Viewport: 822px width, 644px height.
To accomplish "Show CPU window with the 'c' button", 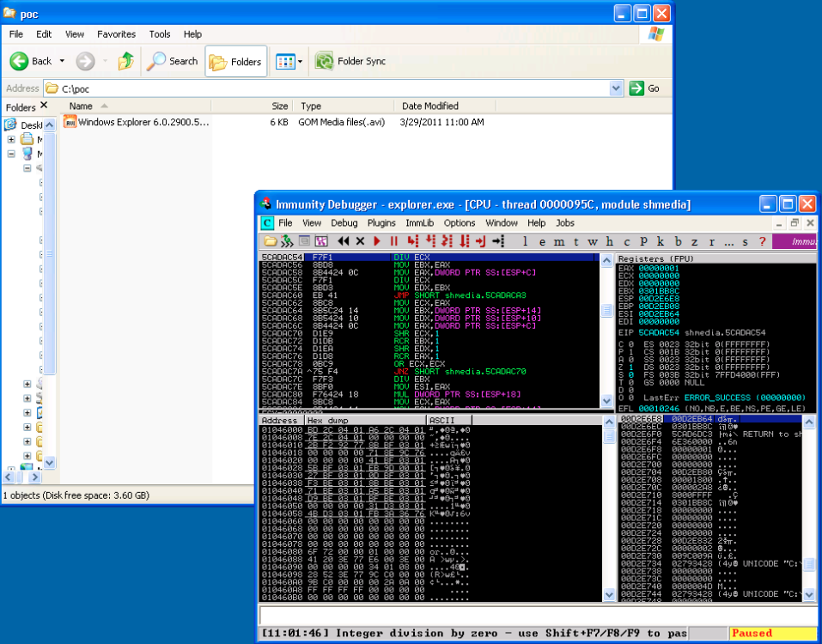I will tap(626, 241).
